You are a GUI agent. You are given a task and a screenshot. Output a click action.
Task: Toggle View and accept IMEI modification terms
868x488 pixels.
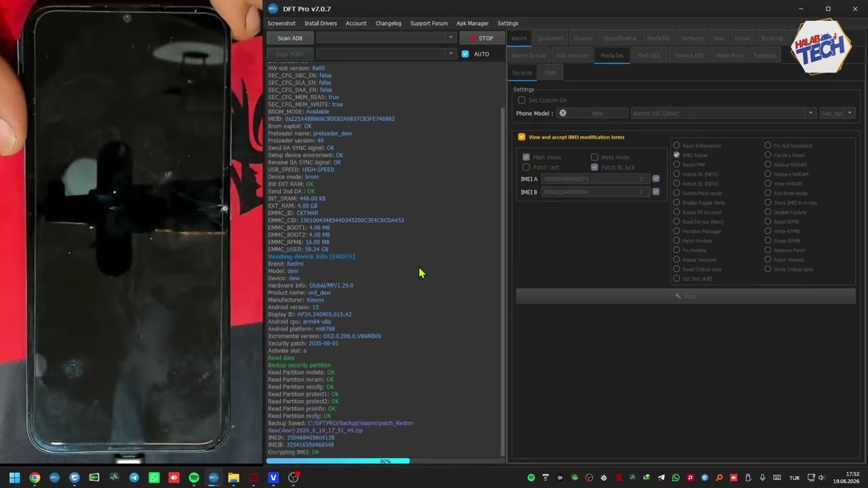(521, 137)
